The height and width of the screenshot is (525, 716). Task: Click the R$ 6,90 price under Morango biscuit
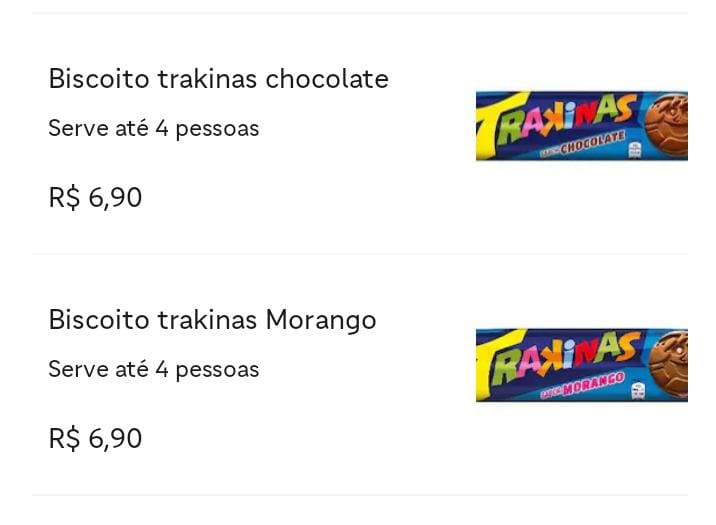pos(95,439)
